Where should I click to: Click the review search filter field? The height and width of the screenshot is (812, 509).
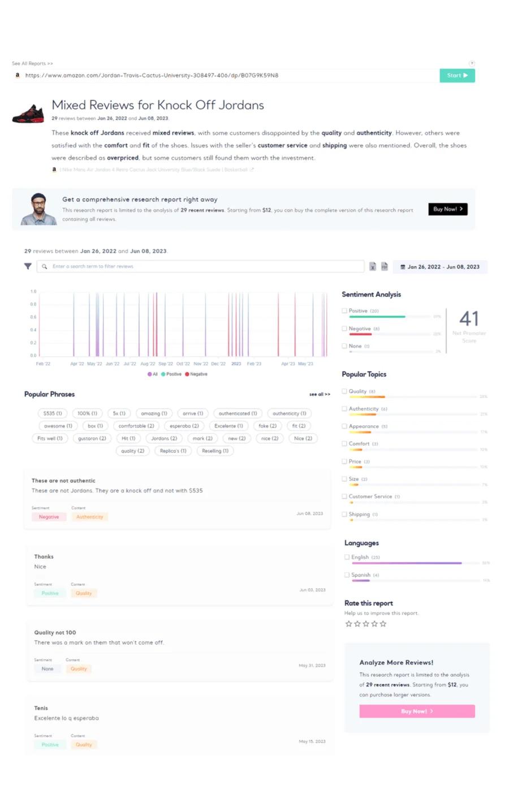pos(201,266)
